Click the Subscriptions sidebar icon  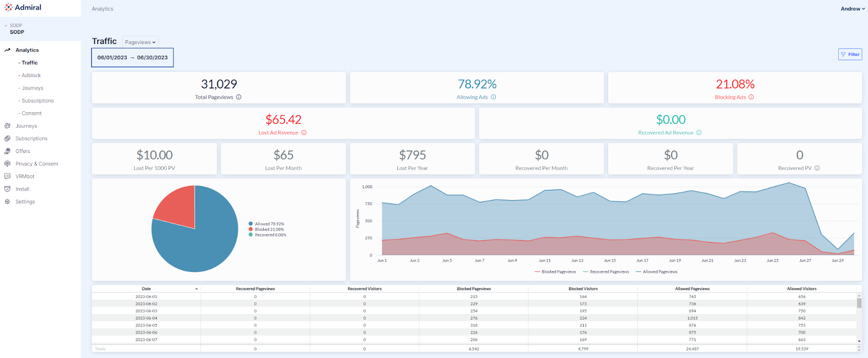(8, 138)
